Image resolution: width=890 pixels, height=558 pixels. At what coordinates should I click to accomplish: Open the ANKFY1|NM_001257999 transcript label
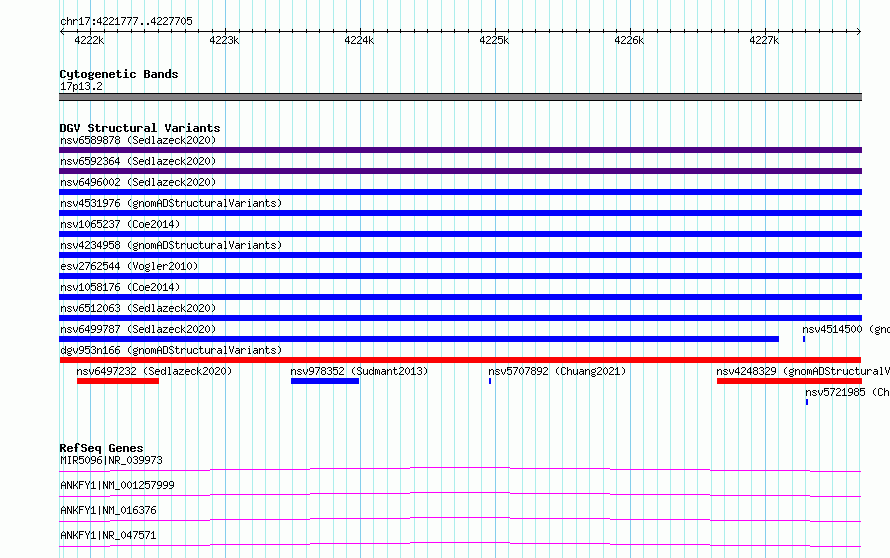pyautogui.click(x=117, y=485)
